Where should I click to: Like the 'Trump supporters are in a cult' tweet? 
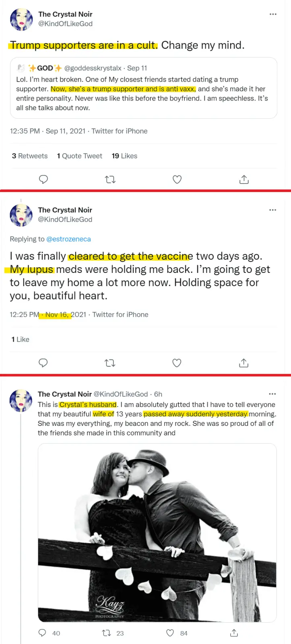coord(177,180)
